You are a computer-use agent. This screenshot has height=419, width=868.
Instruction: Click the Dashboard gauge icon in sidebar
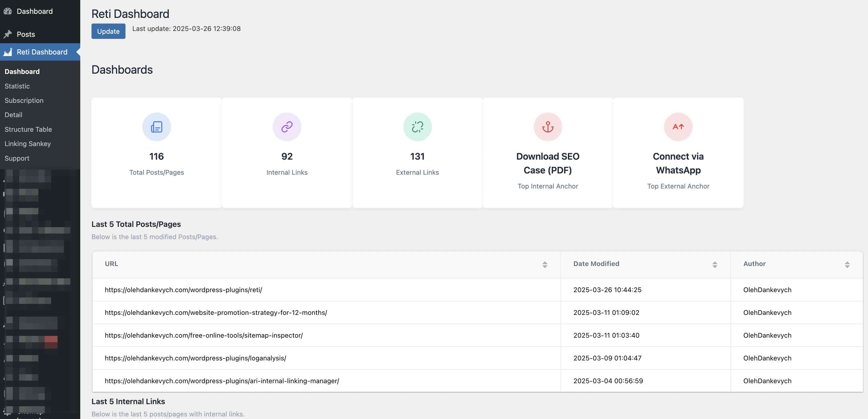pos(8,11)
